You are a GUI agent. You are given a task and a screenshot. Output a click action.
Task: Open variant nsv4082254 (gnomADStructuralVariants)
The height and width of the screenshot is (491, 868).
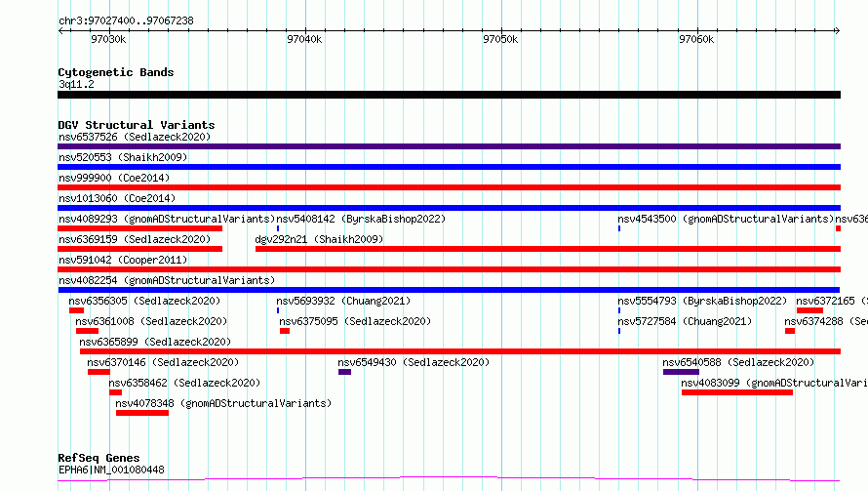pyautogui.click(x=167, y=280)
